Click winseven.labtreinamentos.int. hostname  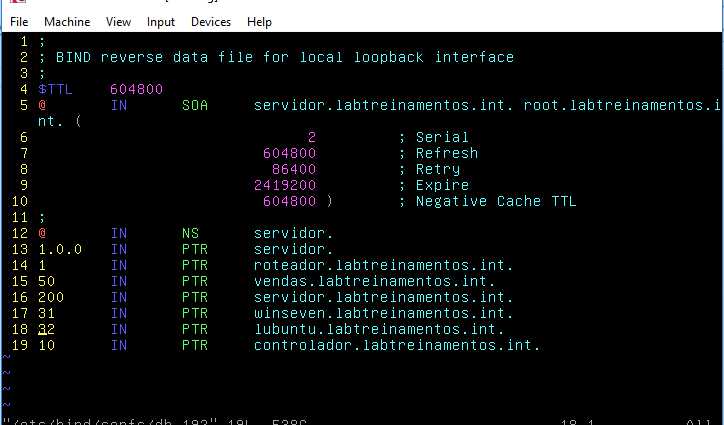[x=384, y=313]
